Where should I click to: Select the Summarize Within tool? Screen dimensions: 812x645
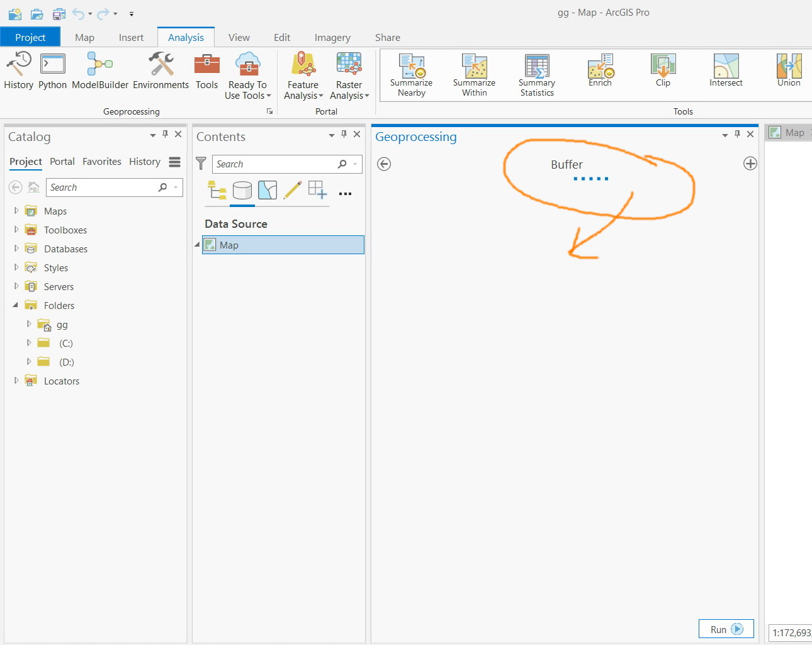point(474,75)
